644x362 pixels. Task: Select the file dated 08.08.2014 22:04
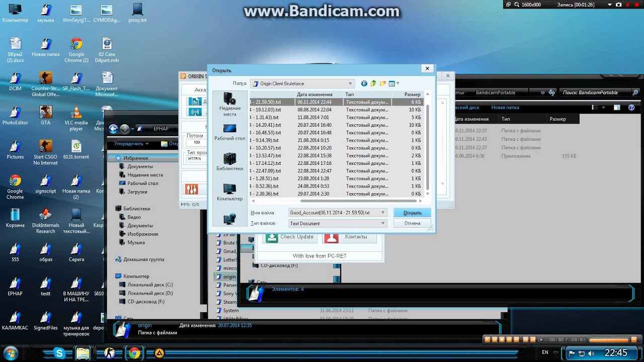coord(336,110)
